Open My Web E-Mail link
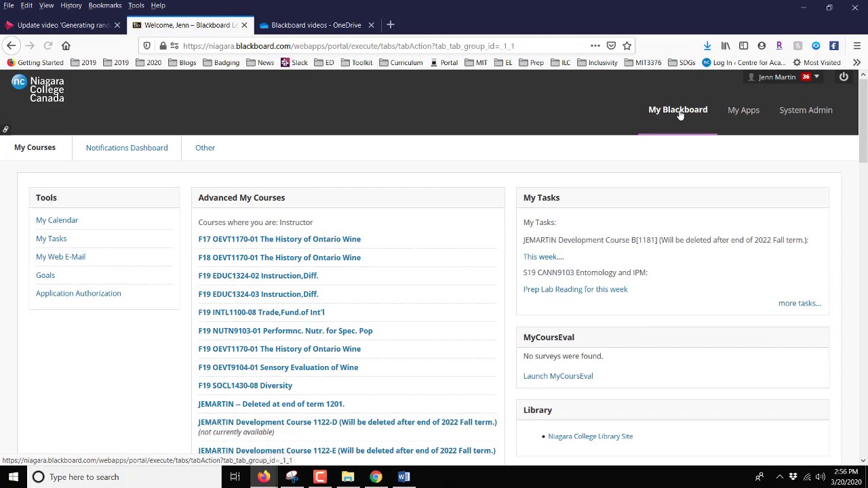 click(x=60, y=257)
